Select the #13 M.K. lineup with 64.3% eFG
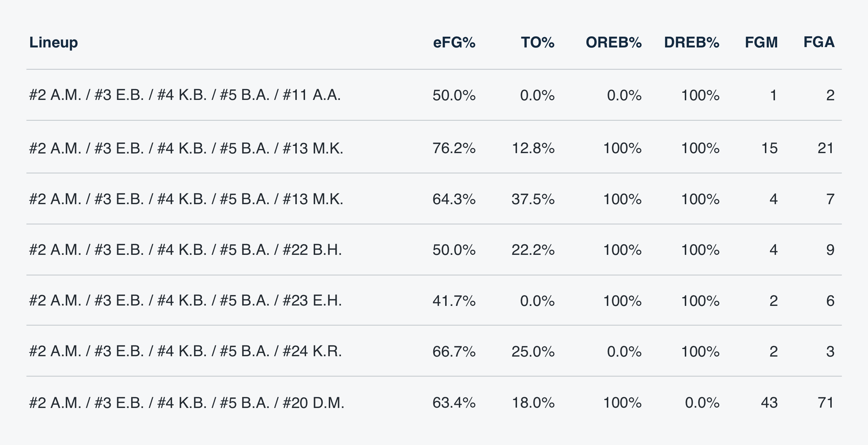This screenshot has height=445, width=868. (x=186, y=199)
